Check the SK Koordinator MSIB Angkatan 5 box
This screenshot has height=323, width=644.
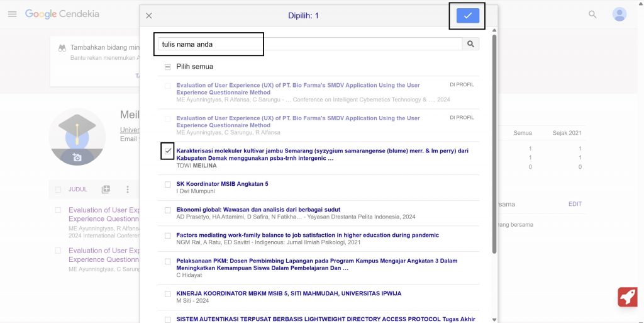(x=167, y=184)
